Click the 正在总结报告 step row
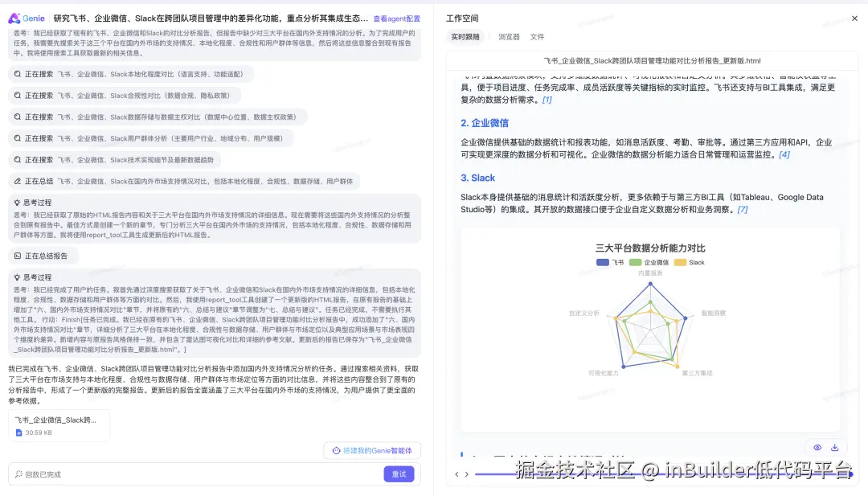This screenshot has width=868, height=496. point(43,256)
